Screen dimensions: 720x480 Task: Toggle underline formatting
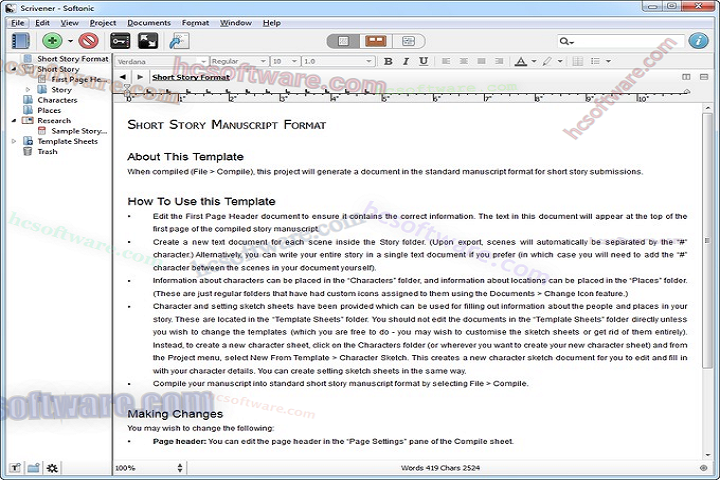tap(423, 61)
